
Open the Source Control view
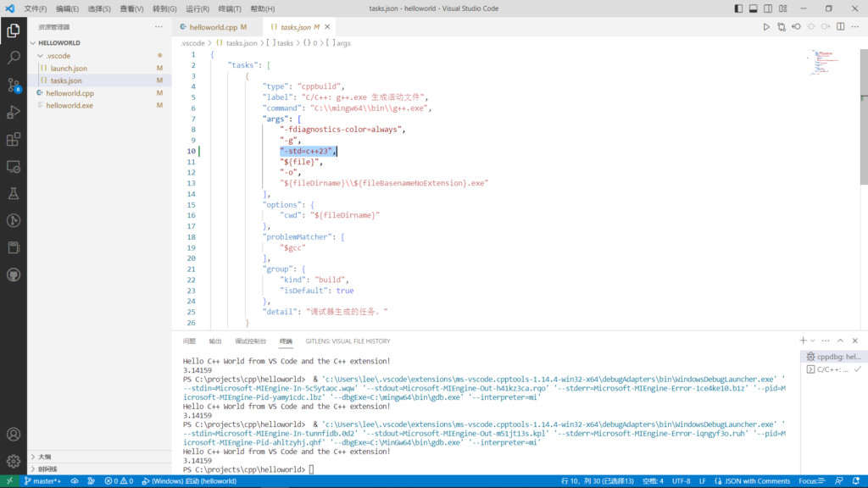(x=14, y=85)
